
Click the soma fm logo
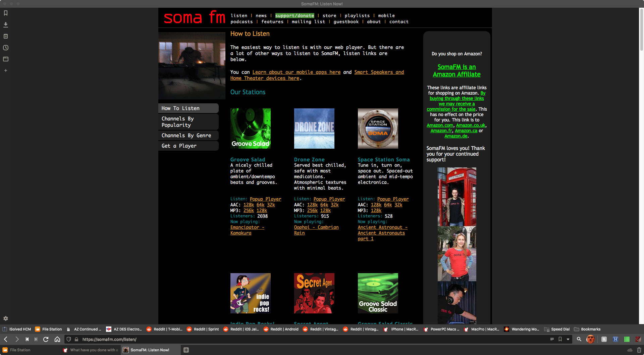click(194, 17)
